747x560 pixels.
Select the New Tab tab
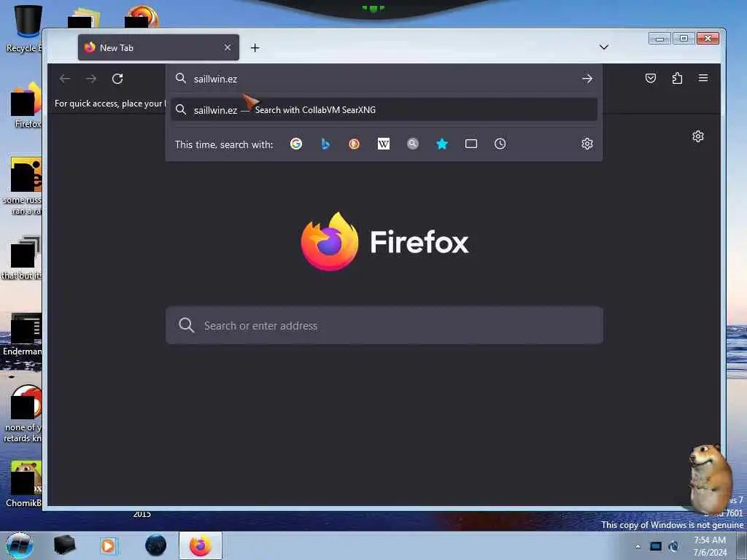pos(158,47)
